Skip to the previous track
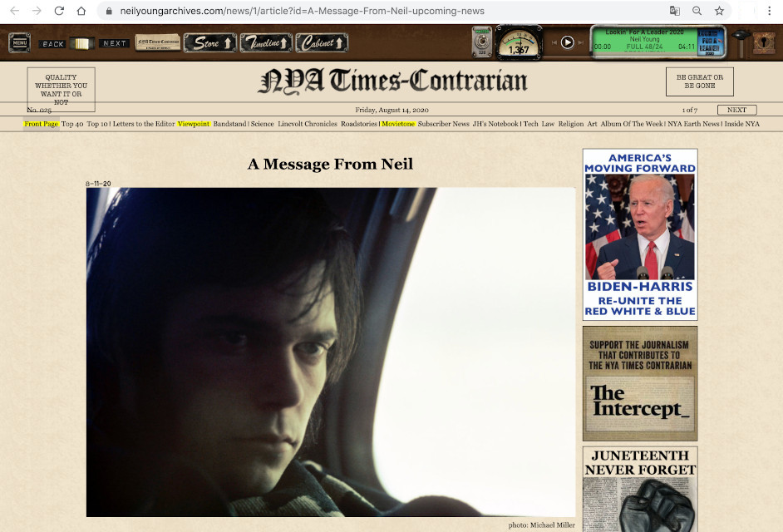Screen dimensions: 783x532 click(x=554, y=43)
